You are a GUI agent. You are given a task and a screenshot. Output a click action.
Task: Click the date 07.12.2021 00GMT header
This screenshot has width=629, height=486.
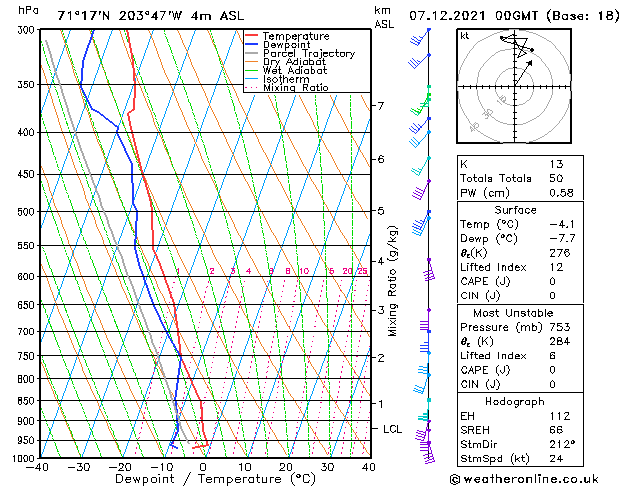click(473, 16)
